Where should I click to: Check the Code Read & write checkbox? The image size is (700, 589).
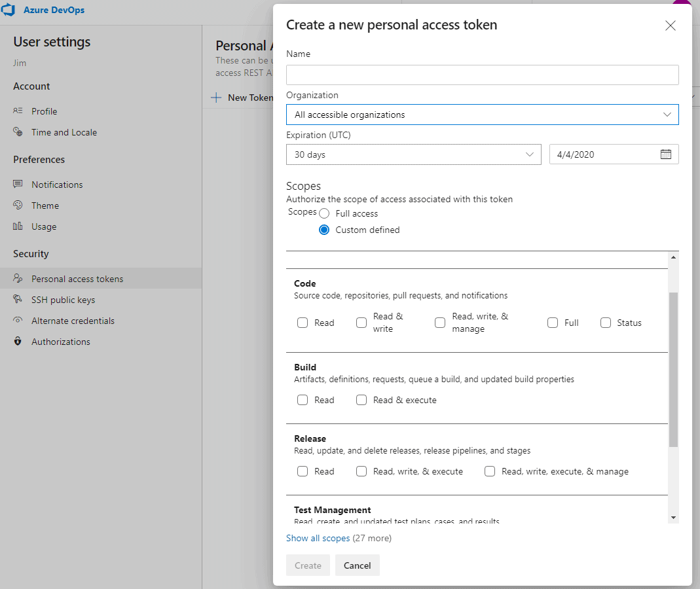click(361, 323)
